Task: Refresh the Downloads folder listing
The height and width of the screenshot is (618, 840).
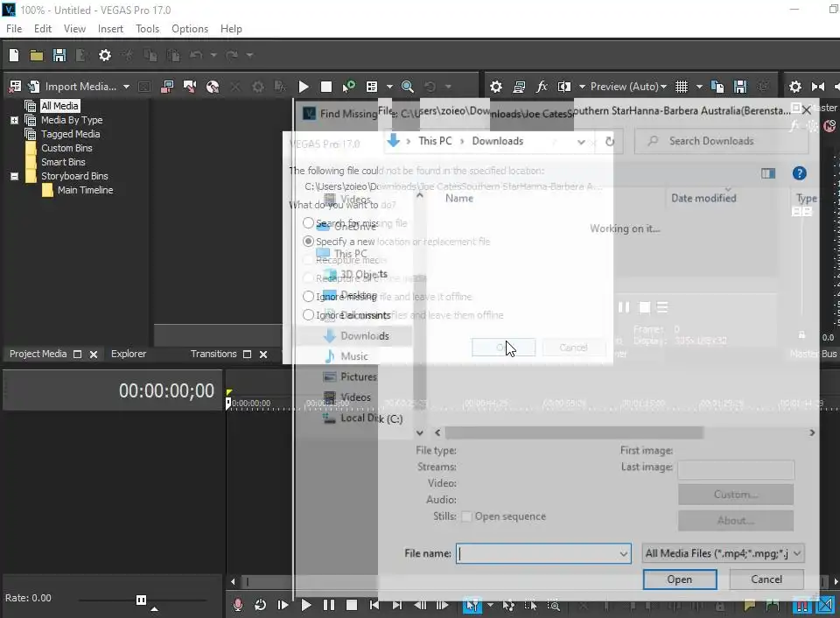Action: 610,141
